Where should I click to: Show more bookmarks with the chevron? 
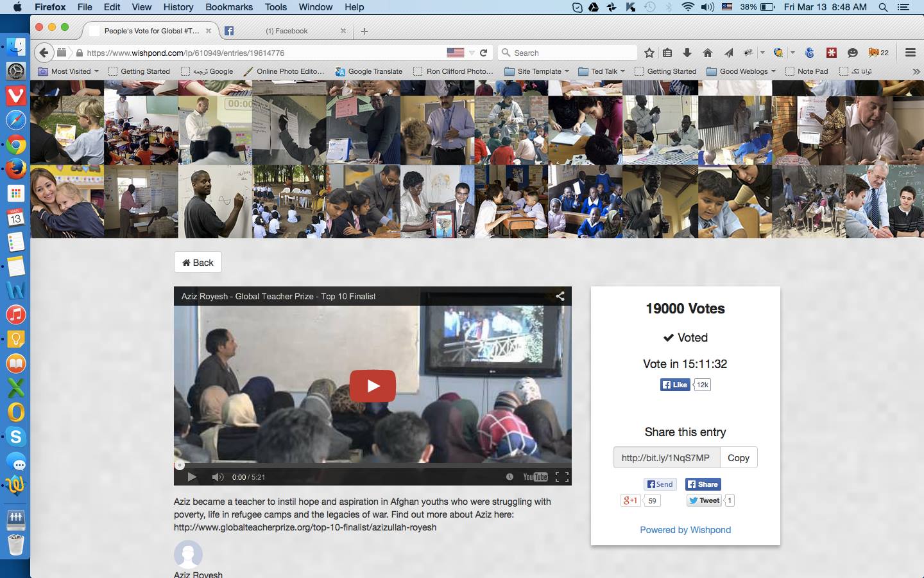916,71
